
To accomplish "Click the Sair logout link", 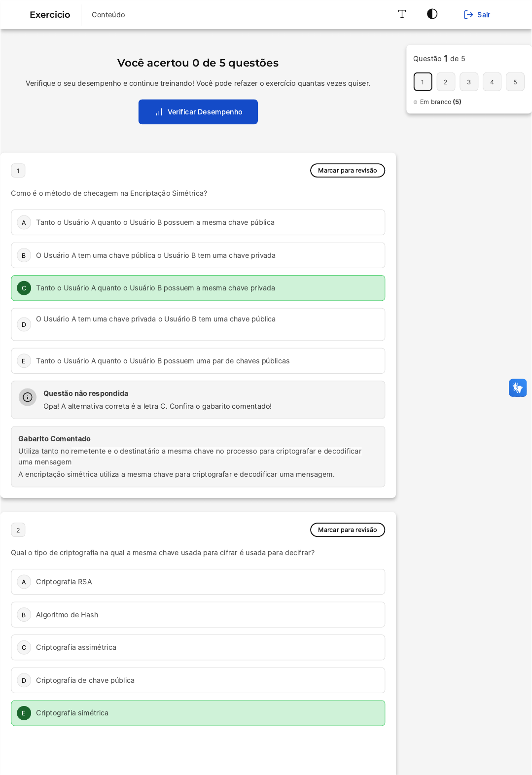I will pos(477,15).
